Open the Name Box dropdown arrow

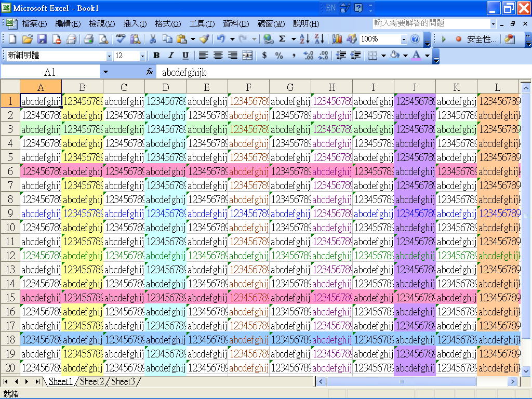coord(105,72)
